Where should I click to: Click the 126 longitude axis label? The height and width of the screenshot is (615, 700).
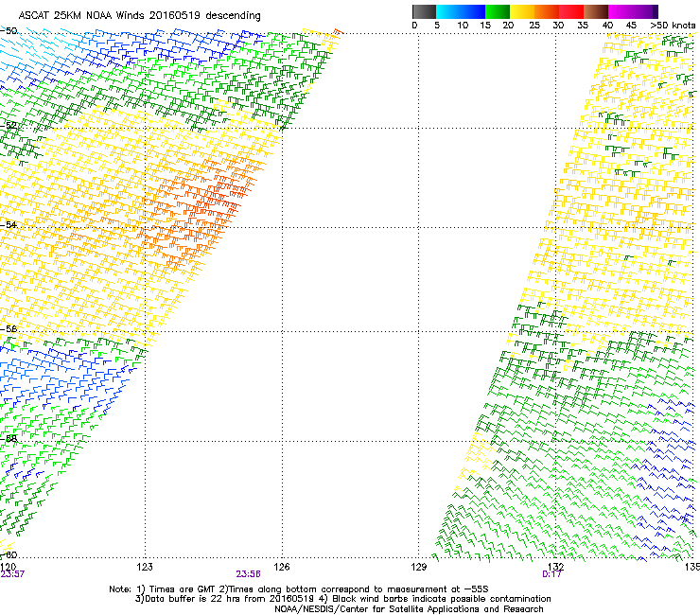[282, 567]
